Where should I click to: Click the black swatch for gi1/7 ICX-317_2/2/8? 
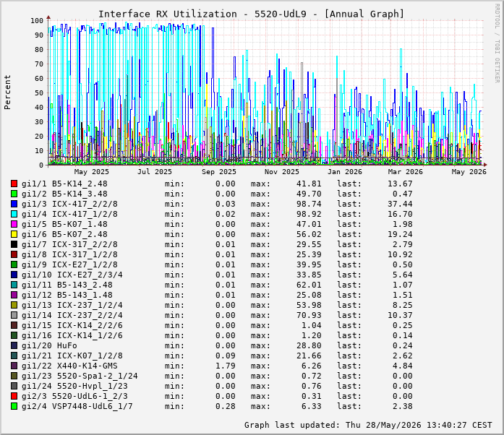coord(14,244)
